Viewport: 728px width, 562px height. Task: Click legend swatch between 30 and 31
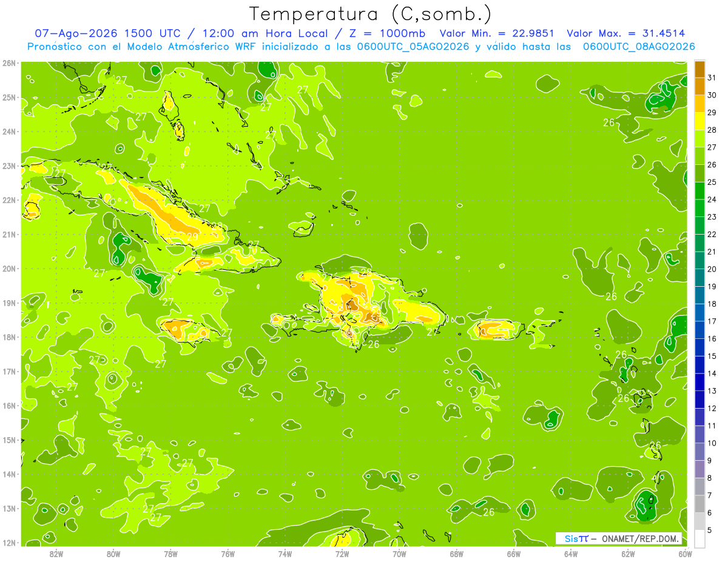699,86
